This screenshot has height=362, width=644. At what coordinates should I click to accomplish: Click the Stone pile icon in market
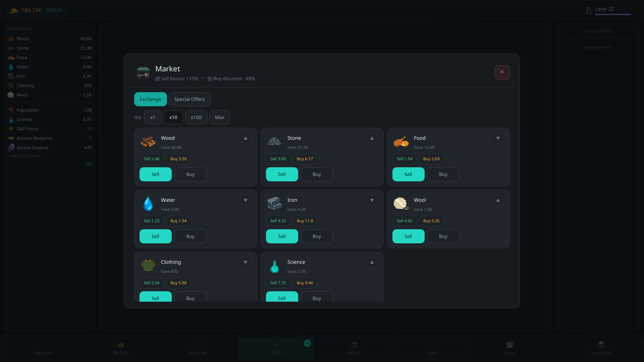[x=274, y=141]
